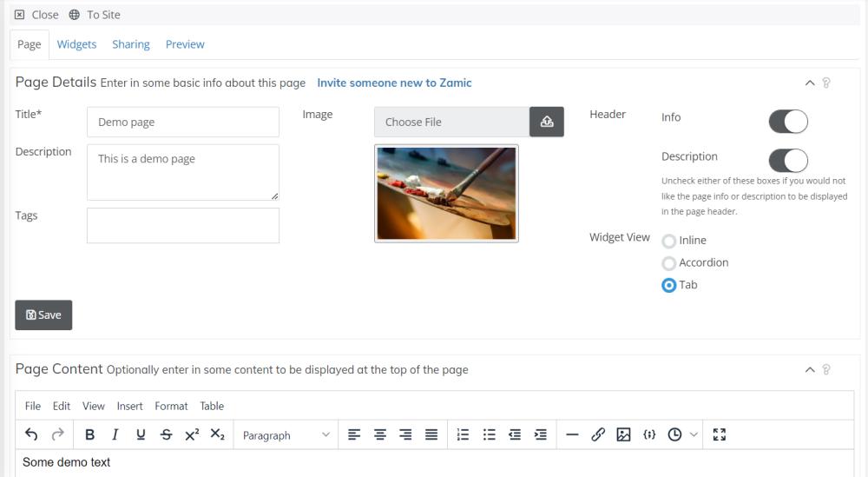Viewport: 868px width, 477px height.
Task: Collapse the Page Details section
Action: [x=810, y=83]
